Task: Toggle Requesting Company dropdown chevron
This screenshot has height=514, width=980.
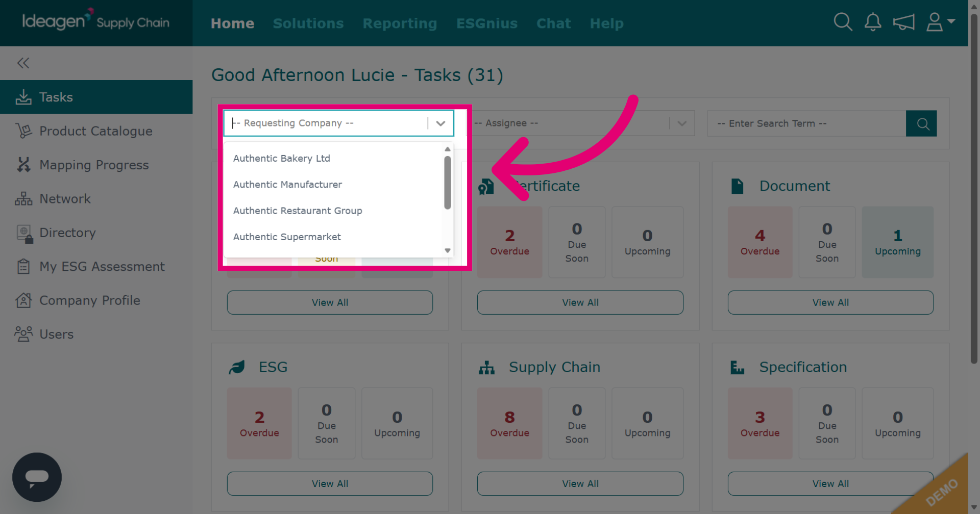Action: click(x=440, y=123)
